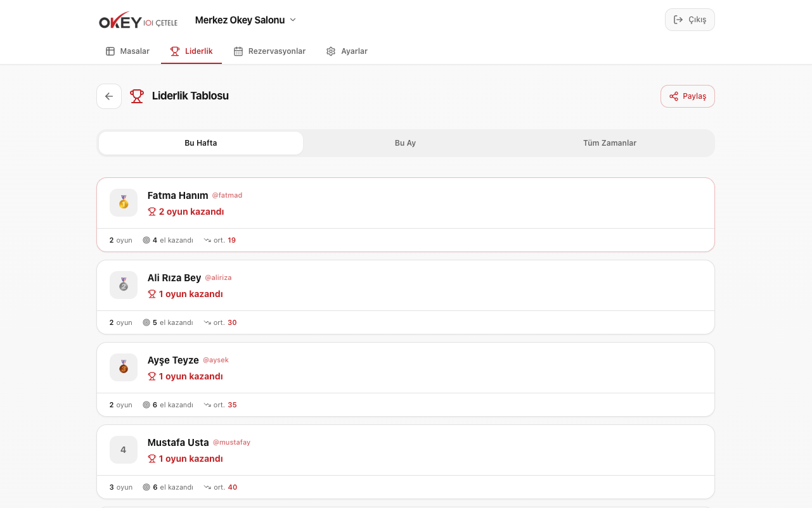Open the Ayarlar tab

tap(347, 51)
